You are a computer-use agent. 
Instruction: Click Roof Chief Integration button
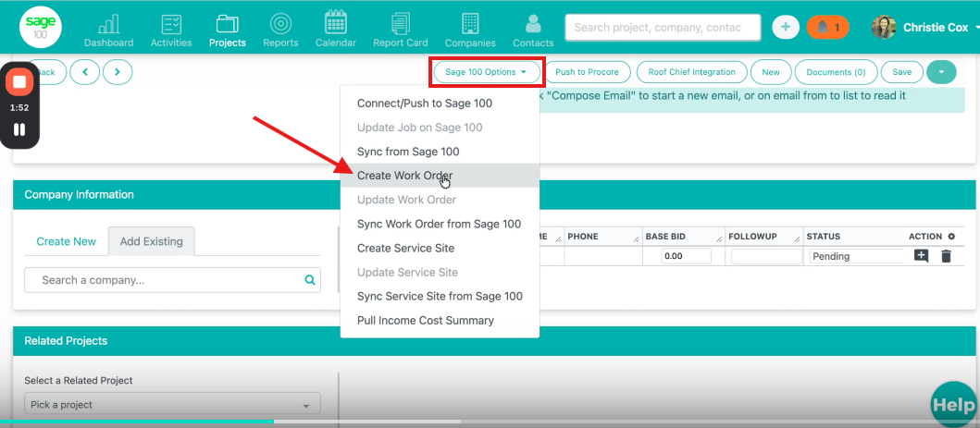point(692,72)
